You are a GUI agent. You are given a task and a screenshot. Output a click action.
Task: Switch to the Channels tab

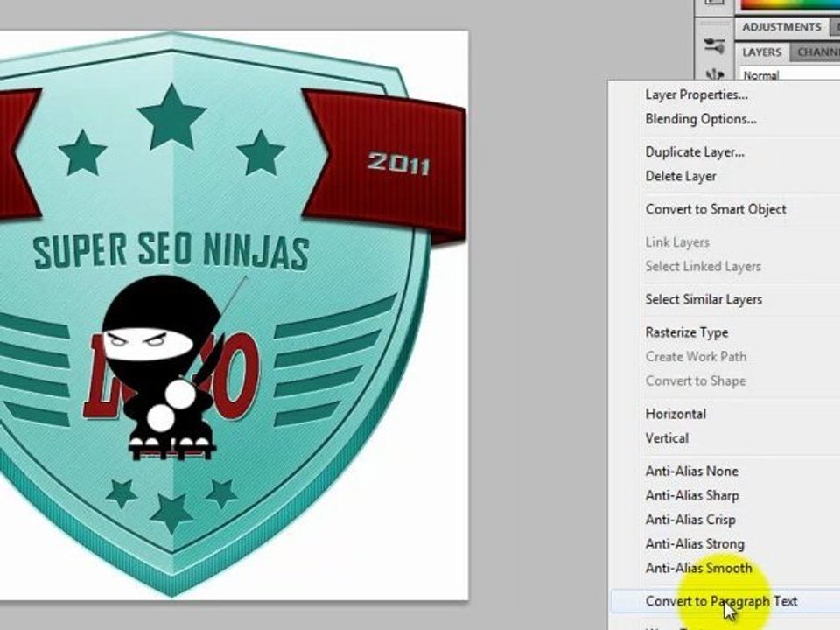coord(815,52)
